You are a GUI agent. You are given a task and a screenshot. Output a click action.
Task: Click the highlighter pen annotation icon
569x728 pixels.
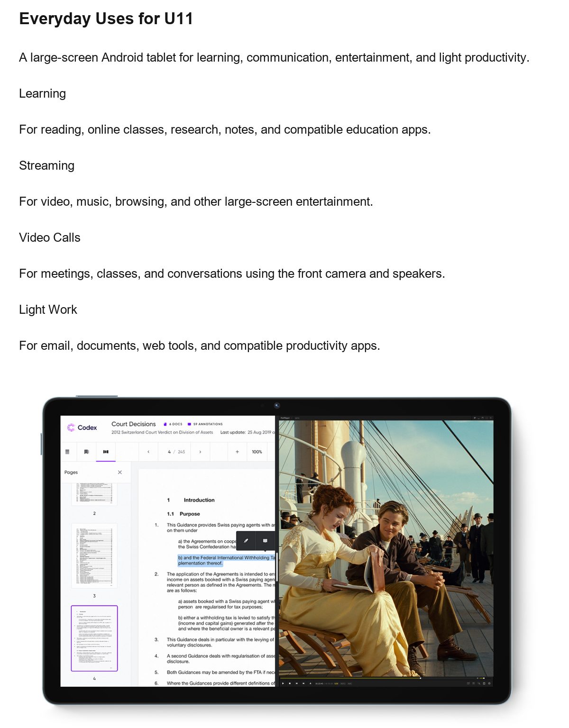pyautogui.click(x=246, y=541)
